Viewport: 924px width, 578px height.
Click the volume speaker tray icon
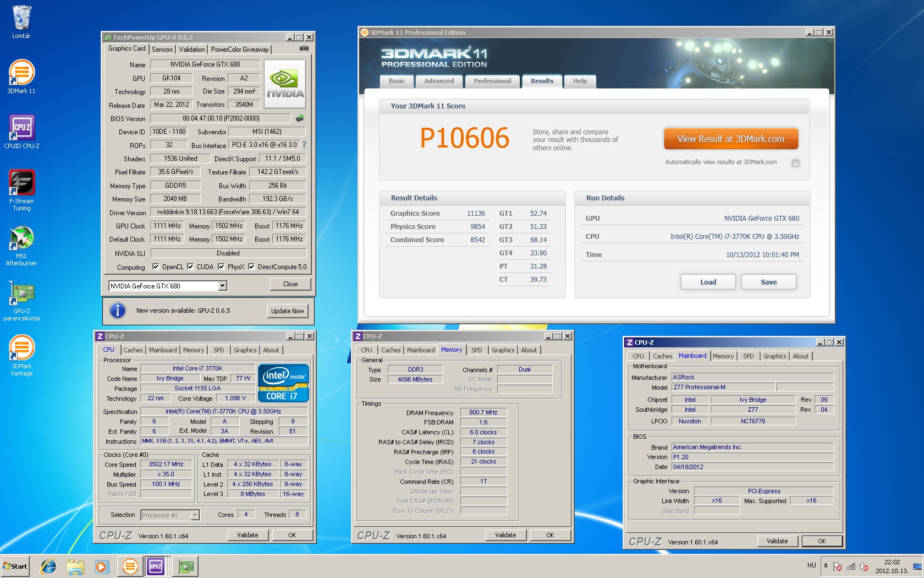(x=864, y=566)
